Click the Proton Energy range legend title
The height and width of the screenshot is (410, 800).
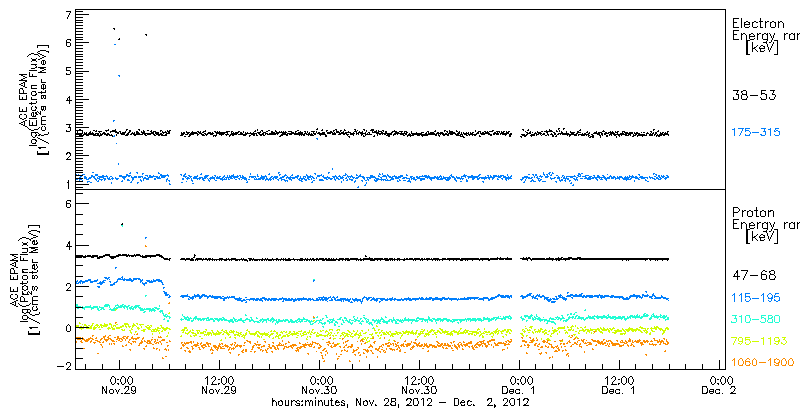(x=765, y=225)
